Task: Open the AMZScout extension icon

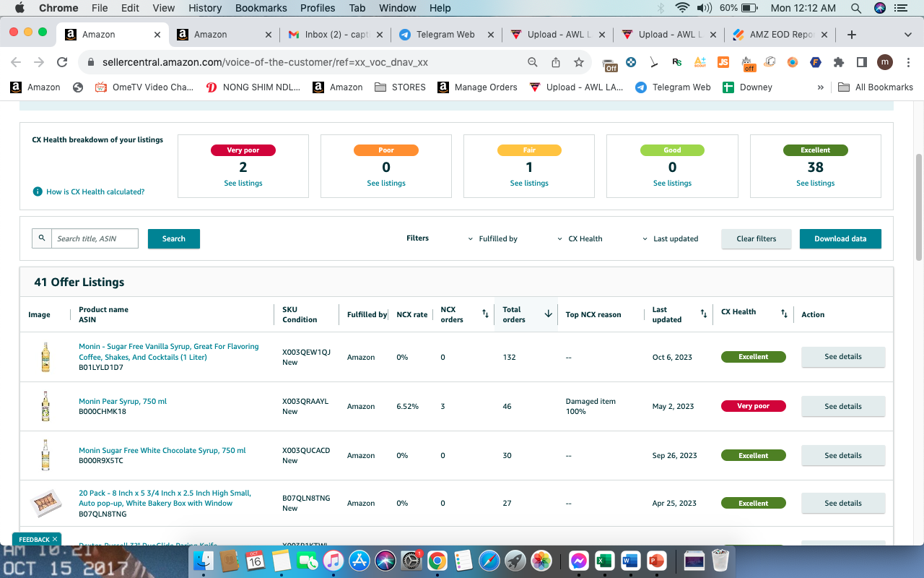Action: tap(699, 62)
